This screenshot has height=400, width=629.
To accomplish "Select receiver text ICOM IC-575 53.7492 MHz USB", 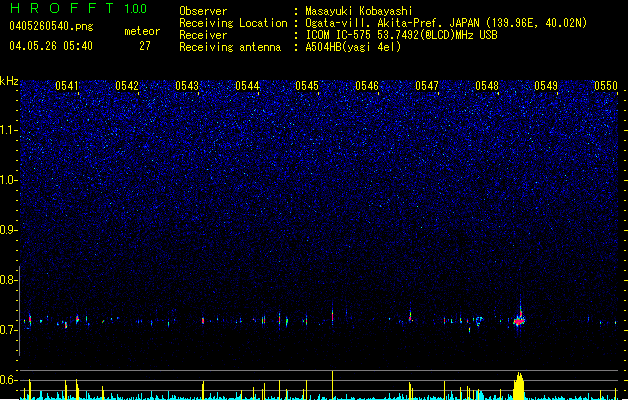I will click(x=401, y=35).
